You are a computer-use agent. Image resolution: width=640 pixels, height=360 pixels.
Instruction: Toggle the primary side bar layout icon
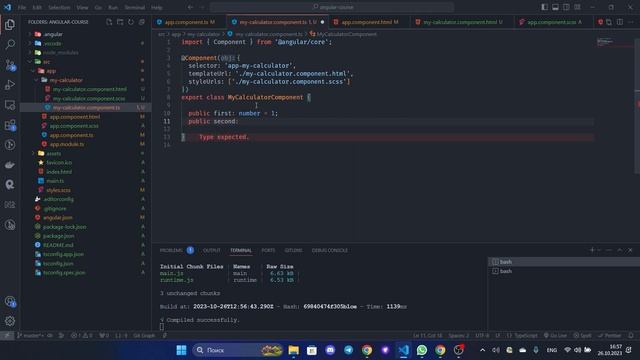click(x=544, y=7)
